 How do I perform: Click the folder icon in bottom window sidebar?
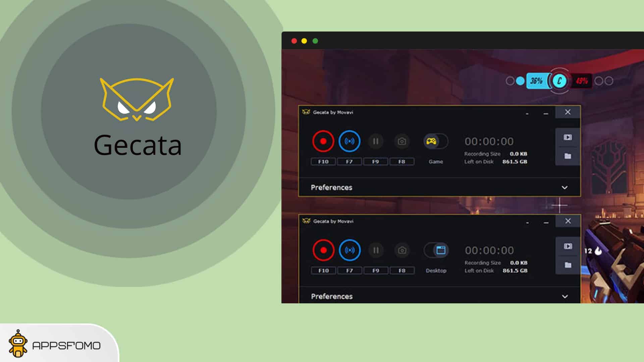coord(568,265)
